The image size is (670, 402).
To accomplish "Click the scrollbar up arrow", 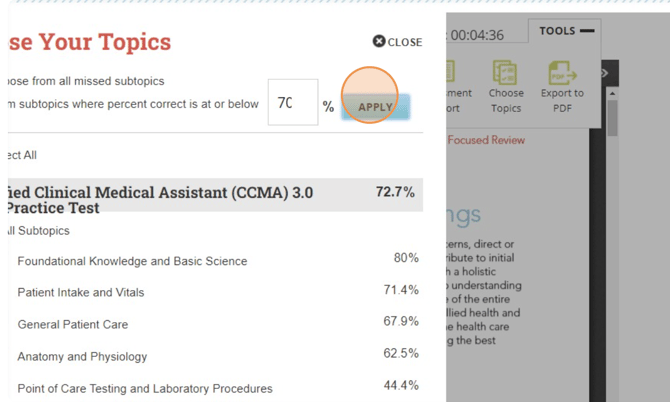I will [612, 94].
